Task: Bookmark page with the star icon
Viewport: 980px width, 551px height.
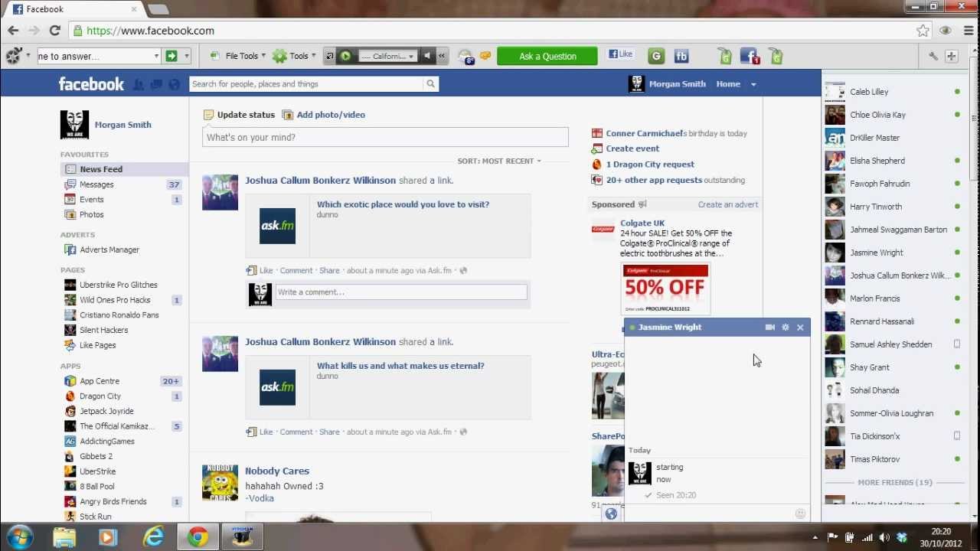Action: pos(923,31)
